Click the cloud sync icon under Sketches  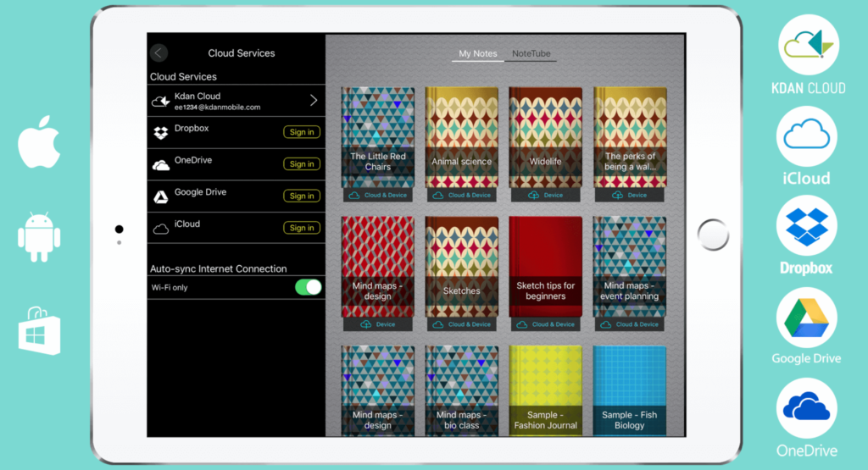coord(438,324)
